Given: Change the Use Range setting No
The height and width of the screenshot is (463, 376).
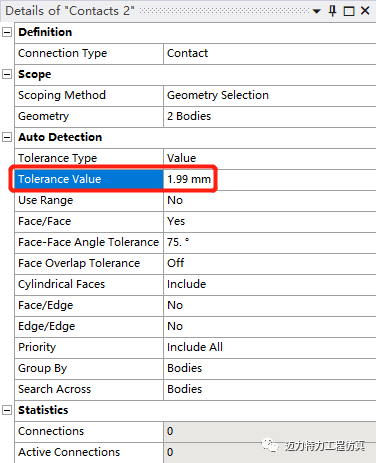Looking at the screenshot, I should 270,200.
